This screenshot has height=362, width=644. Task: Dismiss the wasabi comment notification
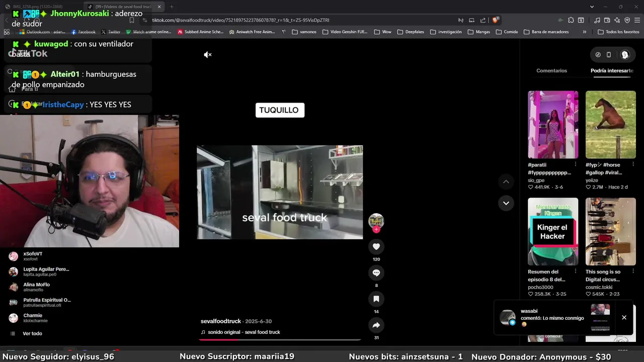624,317
